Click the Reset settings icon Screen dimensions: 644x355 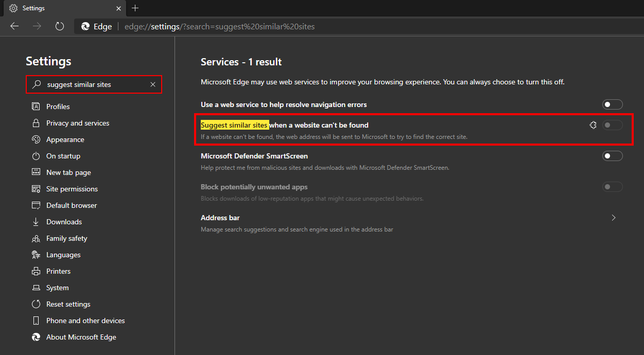point(36,304)
